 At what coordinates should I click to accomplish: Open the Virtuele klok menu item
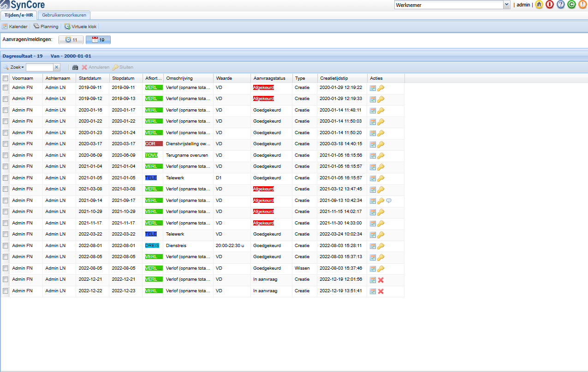point(80,26)
